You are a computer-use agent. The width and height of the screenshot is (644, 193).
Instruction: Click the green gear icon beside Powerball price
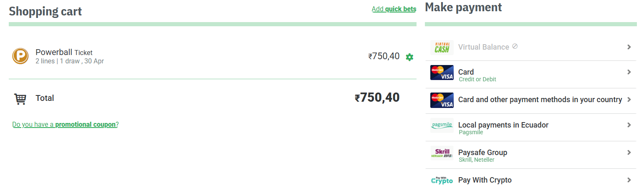[x=409, y=57]
